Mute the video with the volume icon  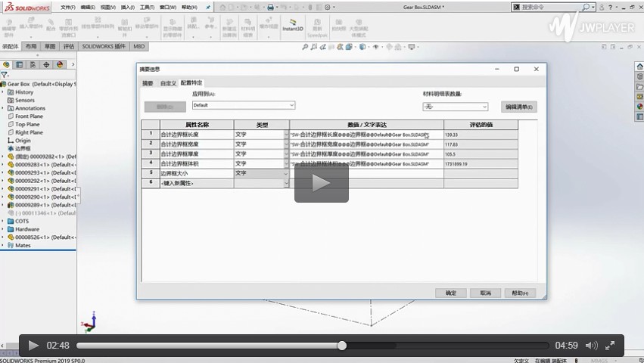click(x=591, y=346)
